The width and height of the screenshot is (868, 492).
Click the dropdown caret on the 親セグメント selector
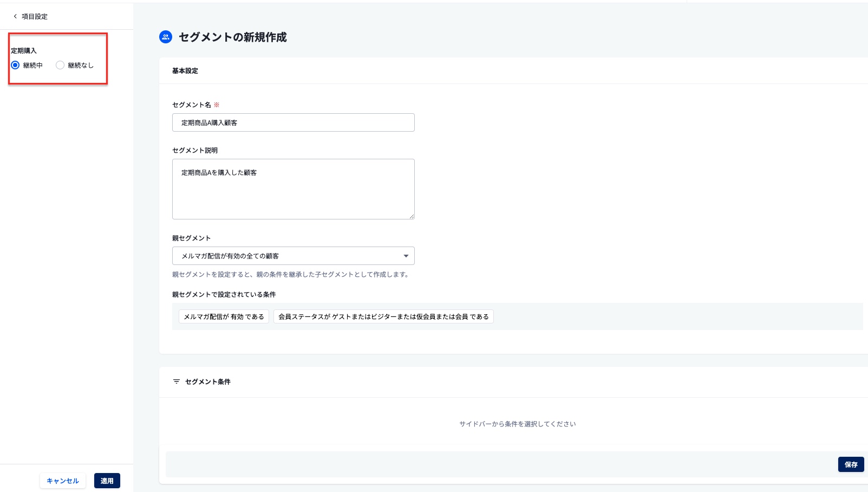click(406, 255)
